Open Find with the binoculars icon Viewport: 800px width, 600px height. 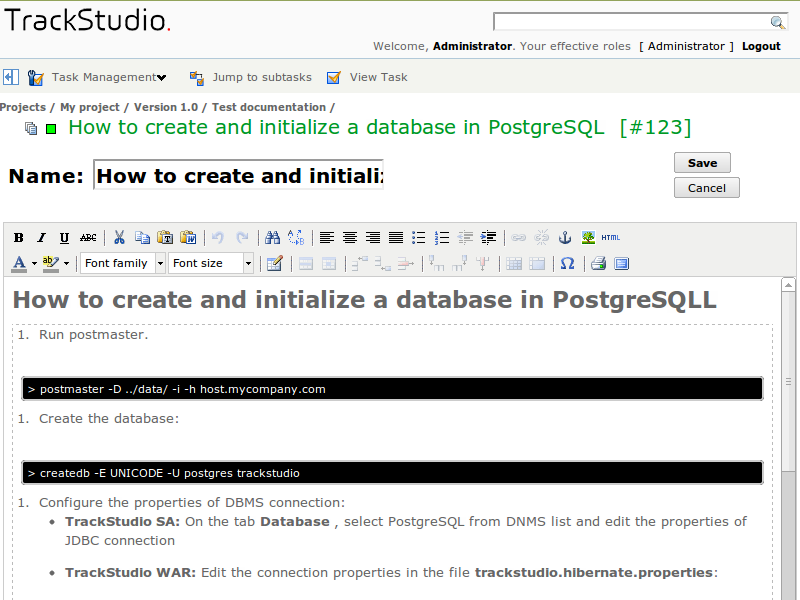pyautogui.click(x=272, y=237)
